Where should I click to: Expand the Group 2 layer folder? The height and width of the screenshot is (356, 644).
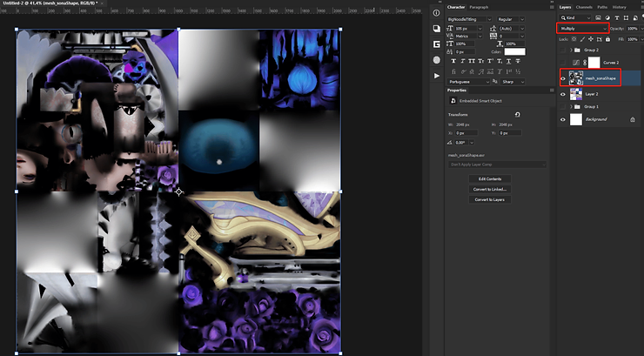tap(571, 50)
